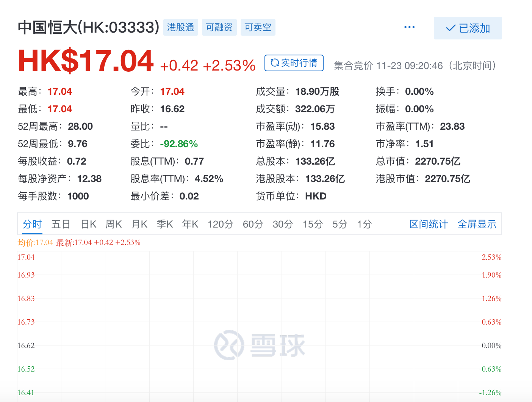The height and width of the screenshot is (402, 532).
Task: Click the 港股市值 value 2270.75亿
Action: tap(448, 179)
